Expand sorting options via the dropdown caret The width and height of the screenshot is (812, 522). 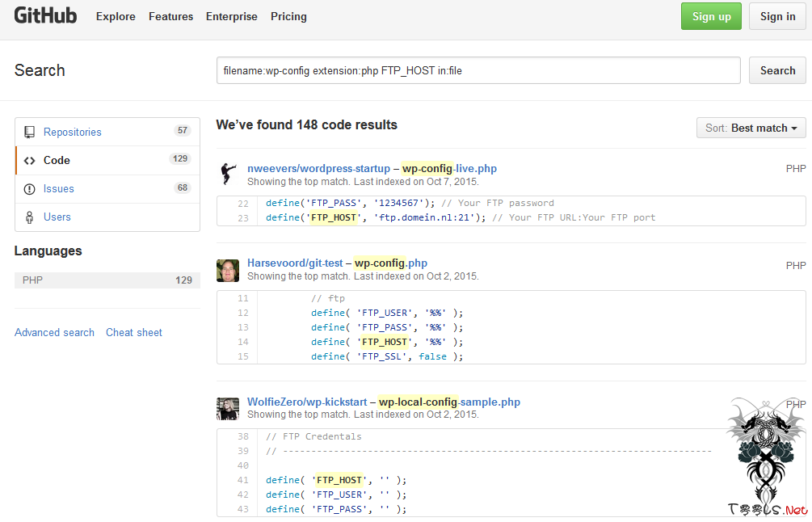coord(795,128)
